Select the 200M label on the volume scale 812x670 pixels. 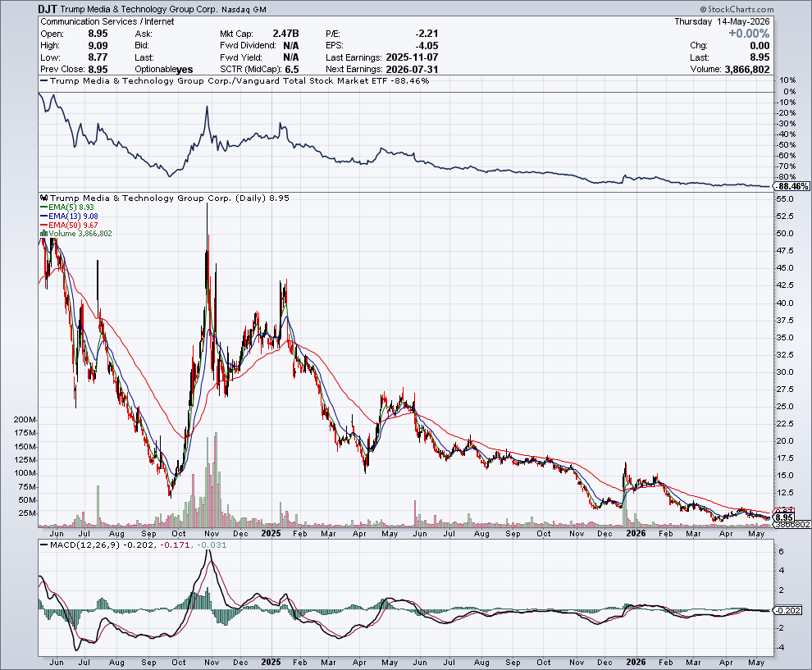[x=25, y=419]
